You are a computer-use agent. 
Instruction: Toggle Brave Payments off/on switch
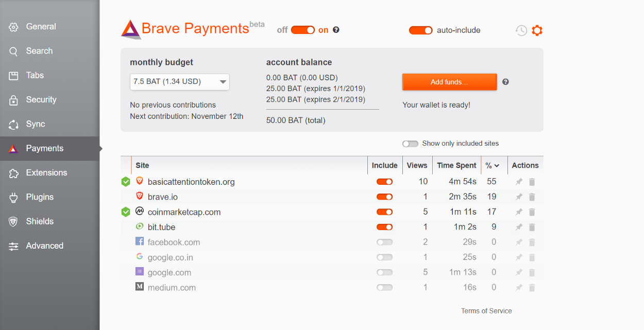coord(303,30)
